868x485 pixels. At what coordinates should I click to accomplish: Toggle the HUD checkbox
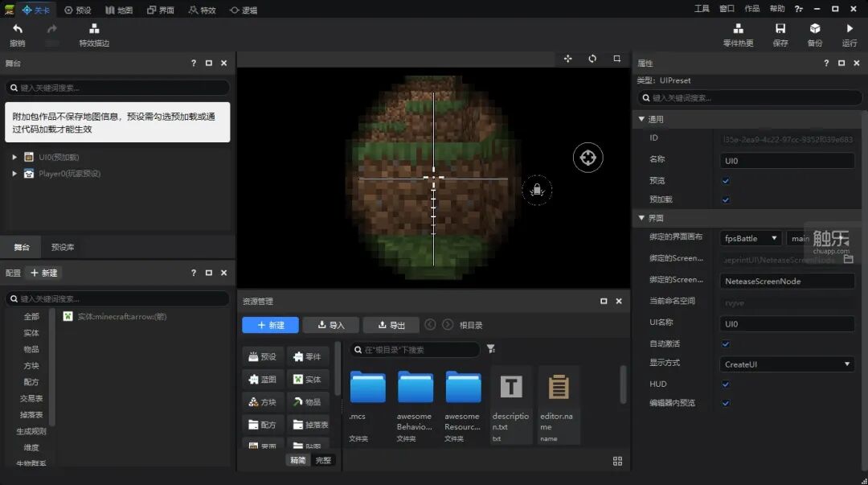click(x=726, y=384)
